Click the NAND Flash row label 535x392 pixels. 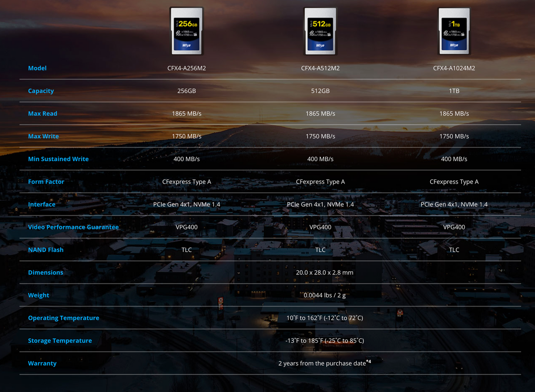[46, 250]
